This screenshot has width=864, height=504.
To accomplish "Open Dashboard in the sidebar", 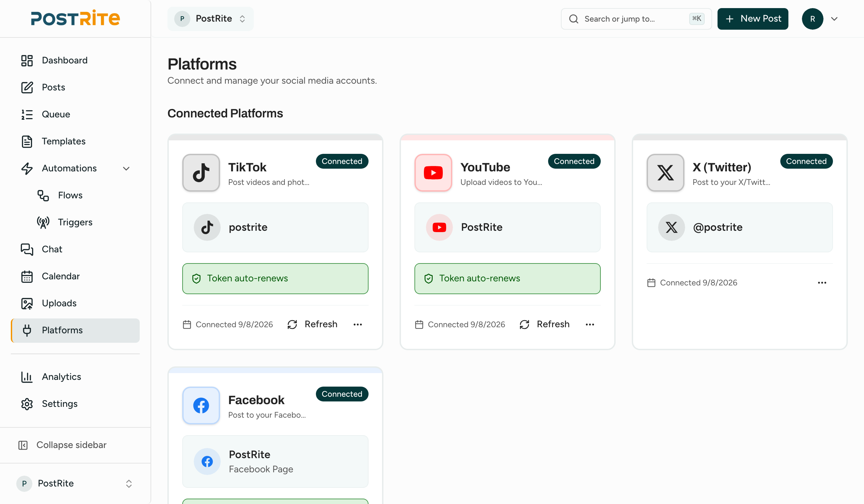I will [x=75, y=60].
